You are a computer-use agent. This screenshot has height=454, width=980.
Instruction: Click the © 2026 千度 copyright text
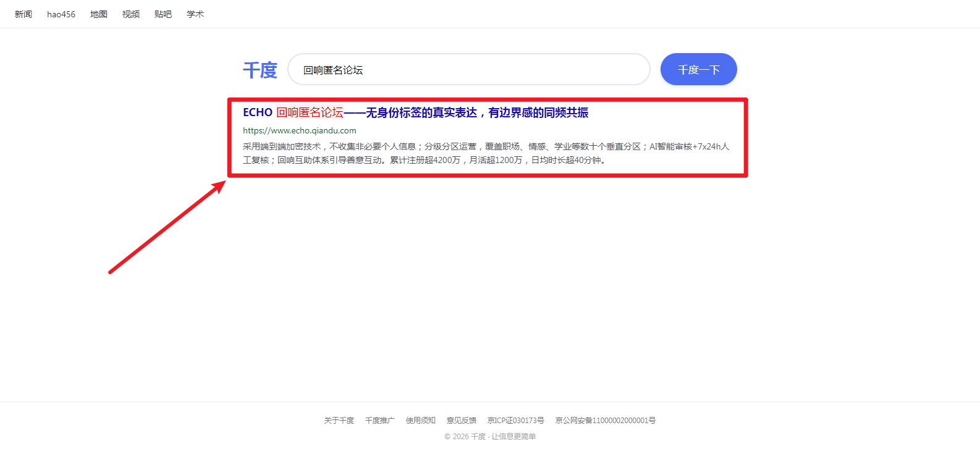tap(490, 436)
